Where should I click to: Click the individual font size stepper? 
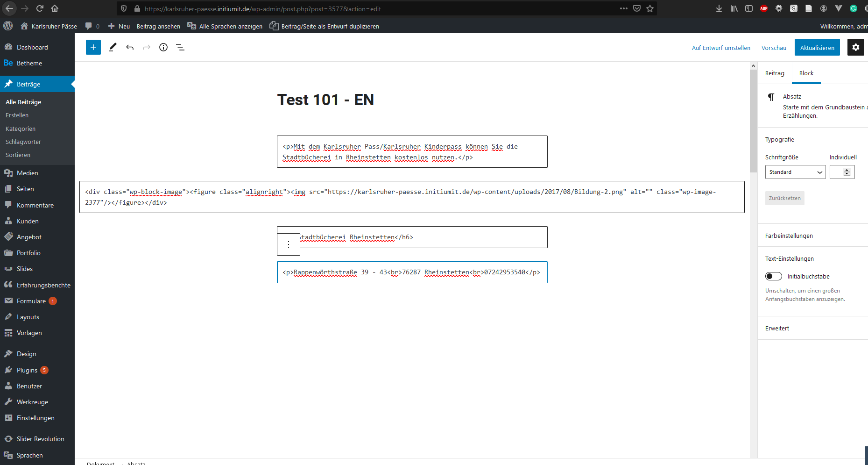[x=847, y=172]
